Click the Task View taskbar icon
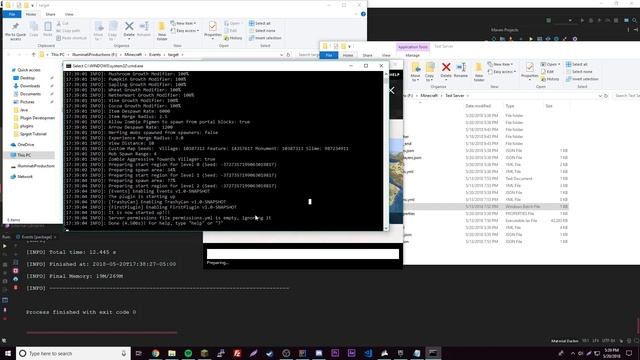640x360 pixels. tap(139, 353)
